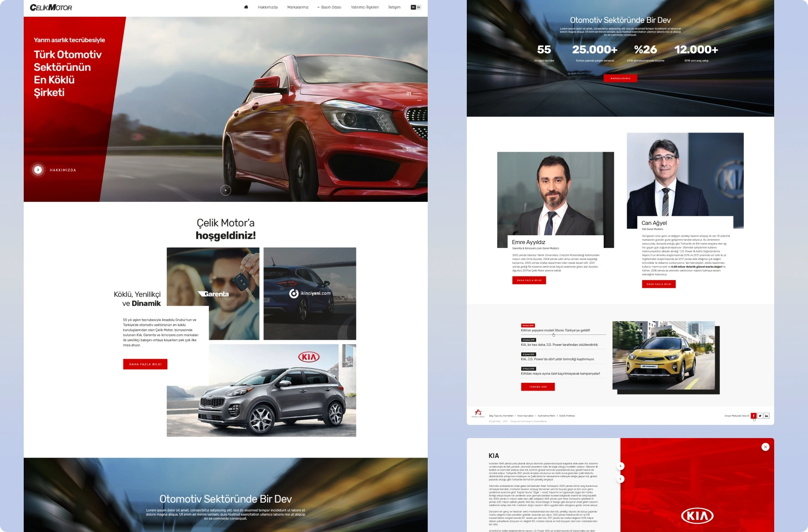Click the Anadolu Grubu footer logo
This screenshot has width=808, height=532.
(x=478, y=413)
